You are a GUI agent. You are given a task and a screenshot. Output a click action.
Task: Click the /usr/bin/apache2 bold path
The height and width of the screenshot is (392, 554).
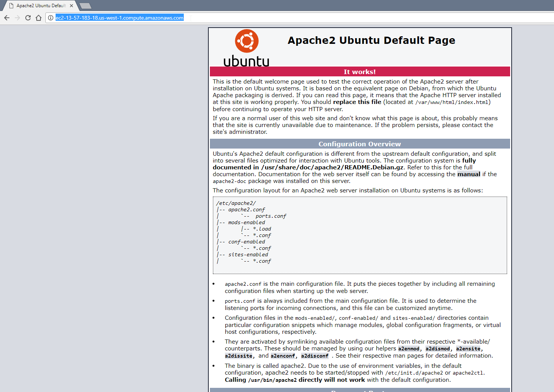272,380
